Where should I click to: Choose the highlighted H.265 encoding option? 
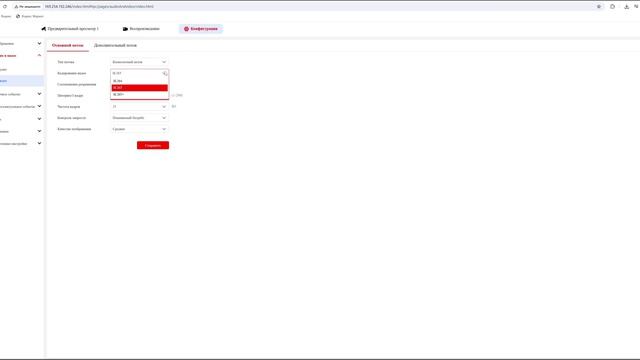[140, 88]
